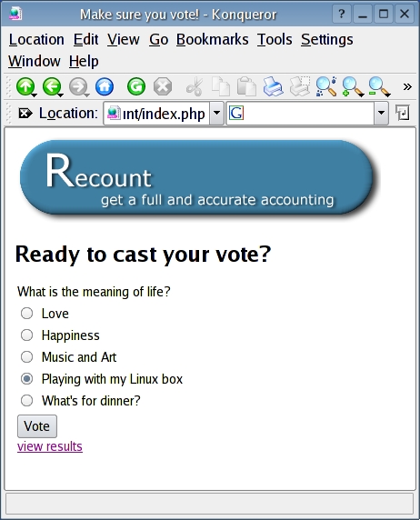Open the Bookmarks menu
This screenshot has width=420, height=520.
click(x=213, y=39)
